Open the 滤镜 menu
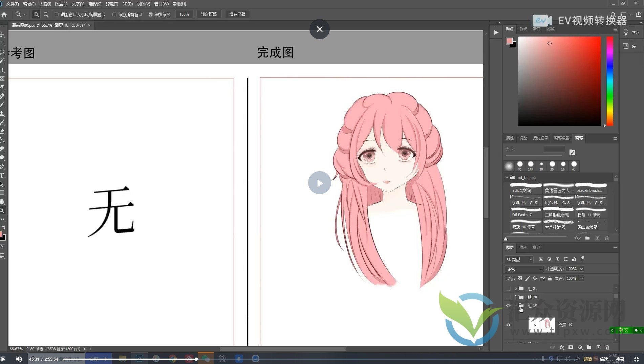This screenshot has height=364, width=644. (112, 4)
